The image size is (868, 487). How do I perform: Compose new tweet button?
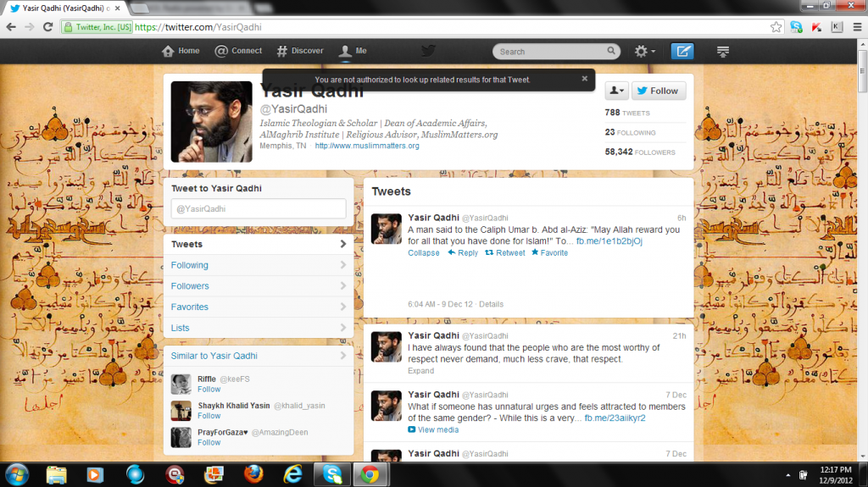[x=682, y=51]
